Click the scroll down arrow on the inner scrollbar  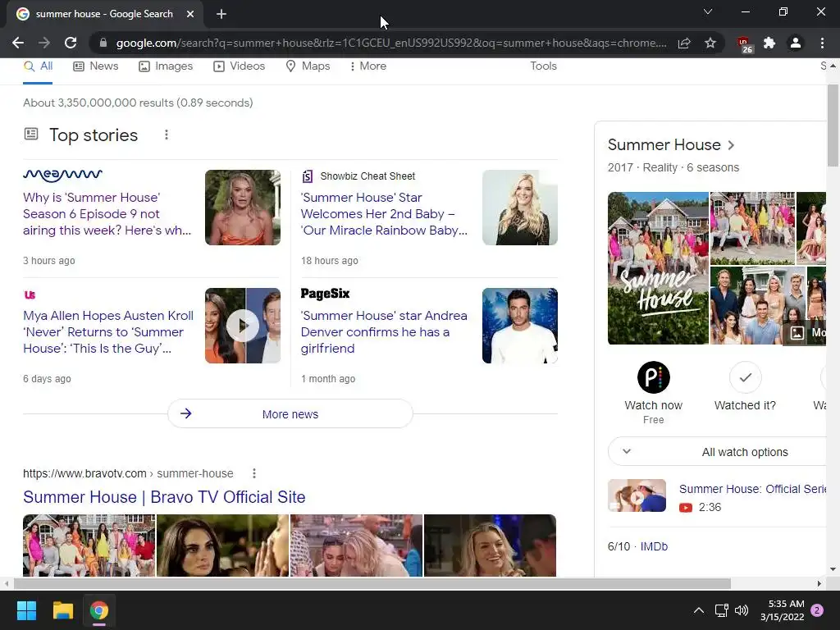point(833,569)
